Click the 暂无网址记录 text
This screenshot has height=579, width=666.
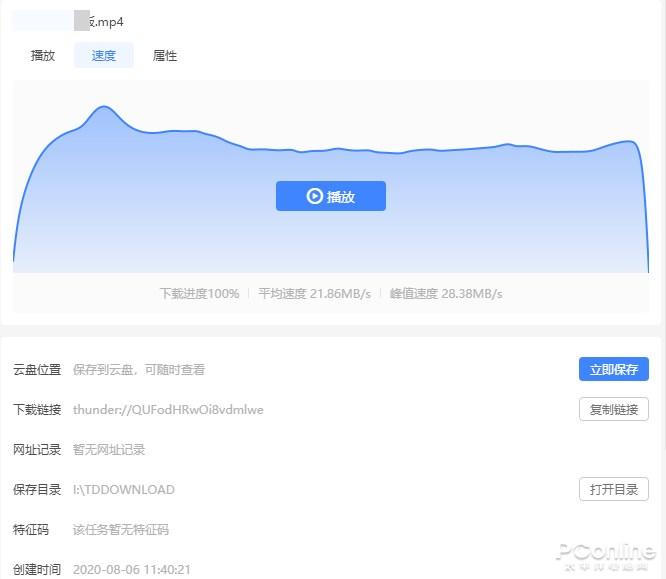(x=109, y=449)
